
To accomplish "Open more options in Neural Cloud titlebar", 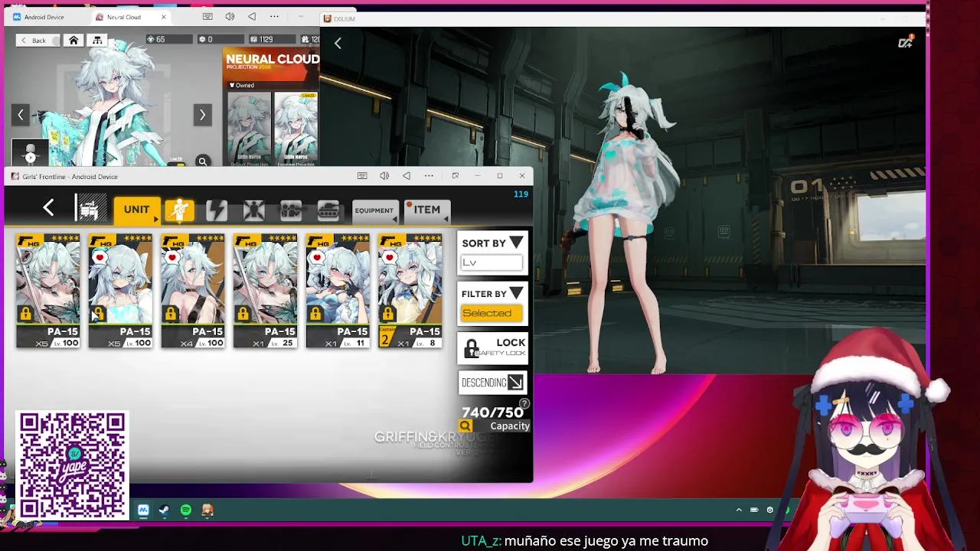I will 274,16.
